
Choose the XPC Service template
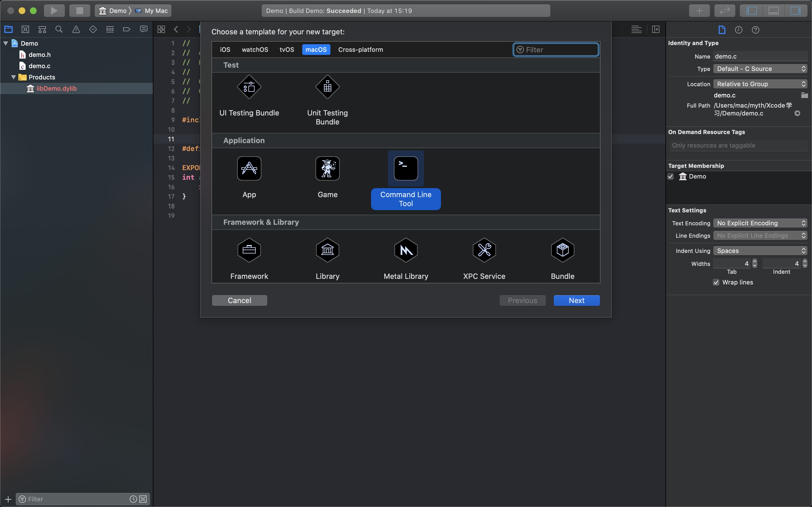point(484,250)
